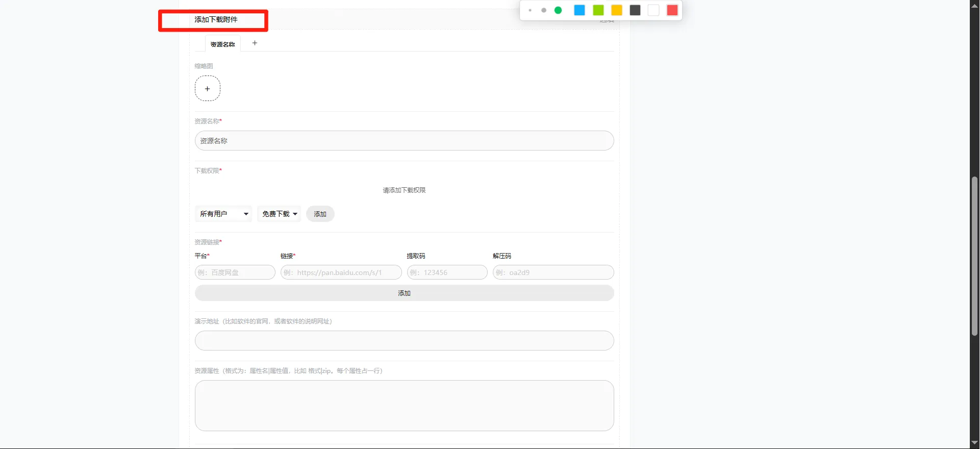Click the 下载权限 label
This screenshot has width=980, height=449.
pyautogui.click(x=208, y=171)
